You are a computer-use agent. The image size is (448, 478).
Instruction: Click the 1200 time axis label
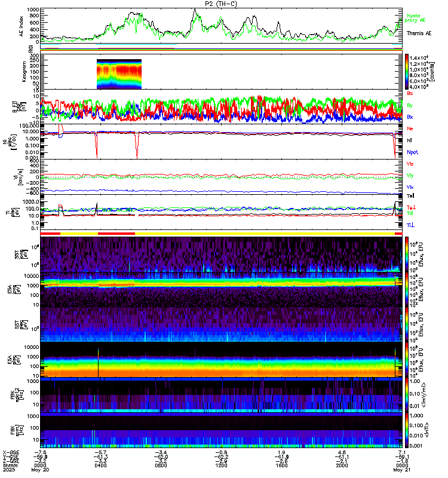pos(221,465)
